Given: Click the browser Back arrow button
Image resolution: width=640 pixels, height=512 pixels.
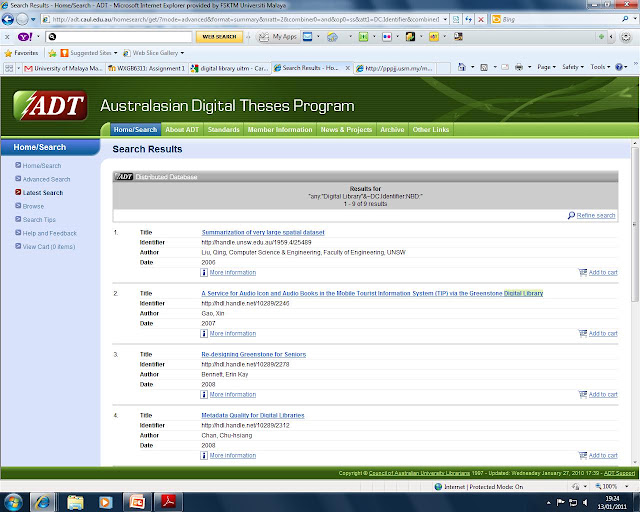Looking at the screenshot, I should tap(8, 19).
